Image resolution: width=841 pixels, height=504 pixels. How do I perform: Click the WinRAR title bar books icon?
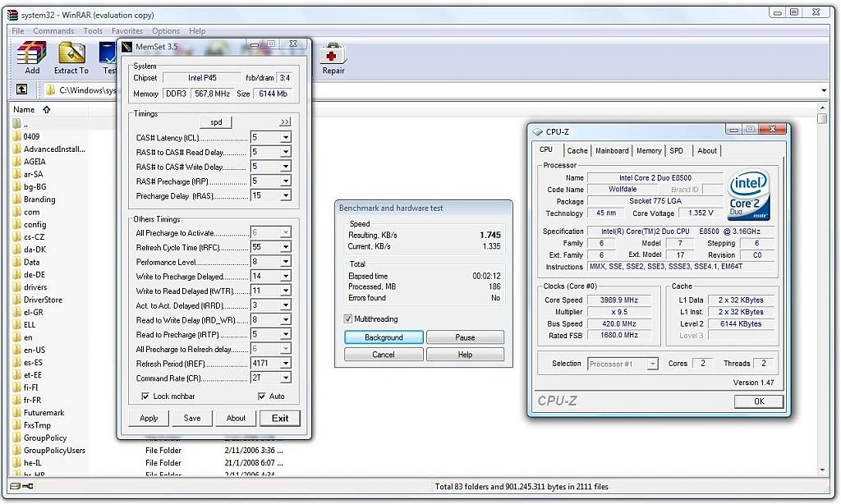[12, 15]
